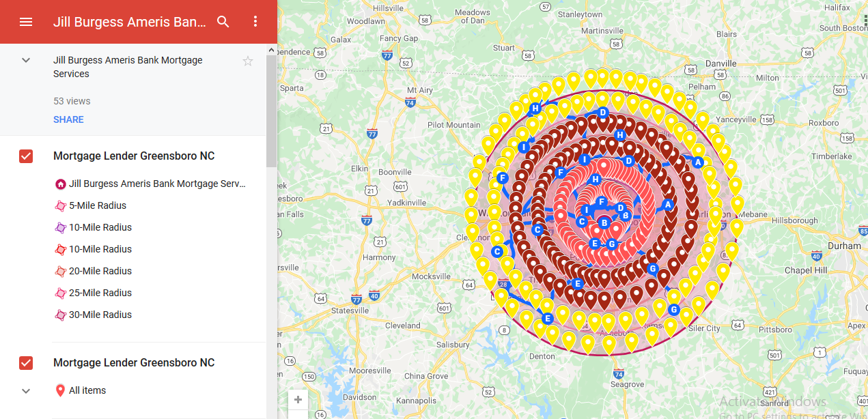The image size is (868, 419).
Task: Click the polygon icon beside 25-Mile Radius
Action: click(60, 293)
